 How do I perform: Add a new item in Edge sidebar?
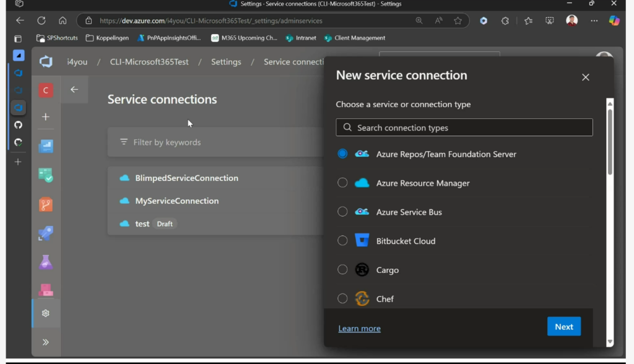(x=18, y=162)
